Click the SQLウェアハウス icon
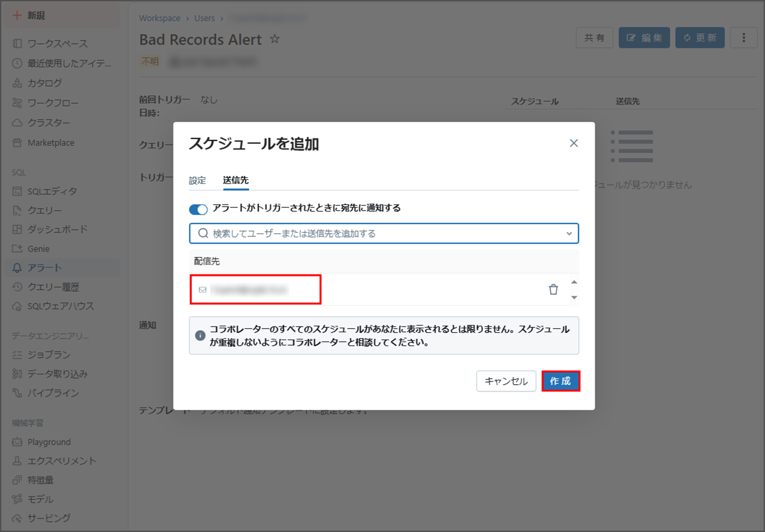Viewport: 765px width, 532px height. tap(17, 306)
